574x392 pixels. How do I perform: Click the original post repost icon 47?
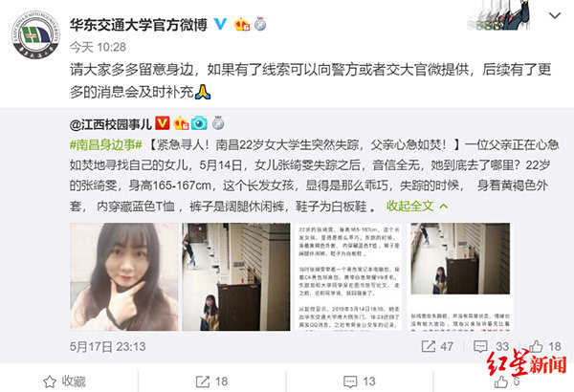coord(437,346)
